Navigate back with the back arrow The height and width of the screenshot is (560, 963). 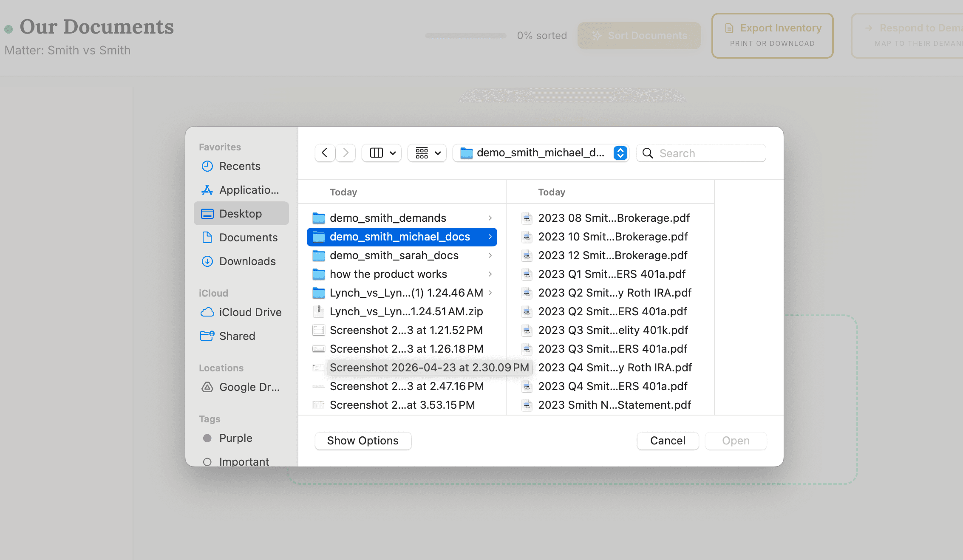coord(324,153)
